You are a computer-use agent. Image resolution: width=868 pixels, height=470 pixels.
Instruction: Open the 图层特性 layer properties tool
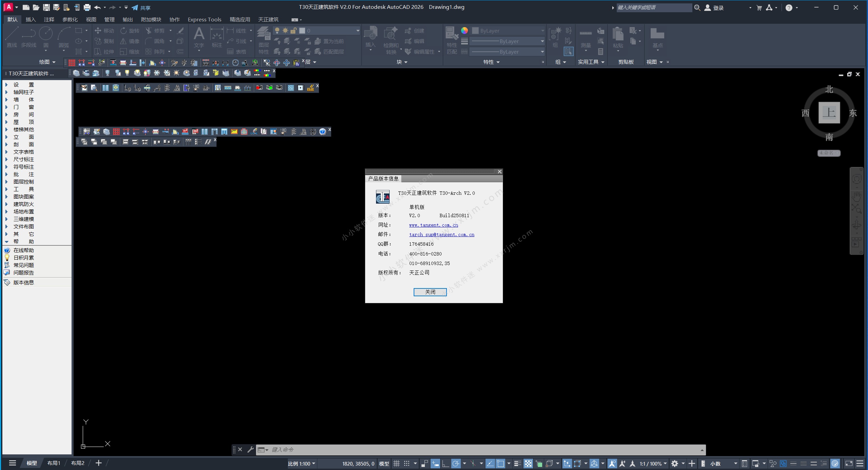[263, 40]
